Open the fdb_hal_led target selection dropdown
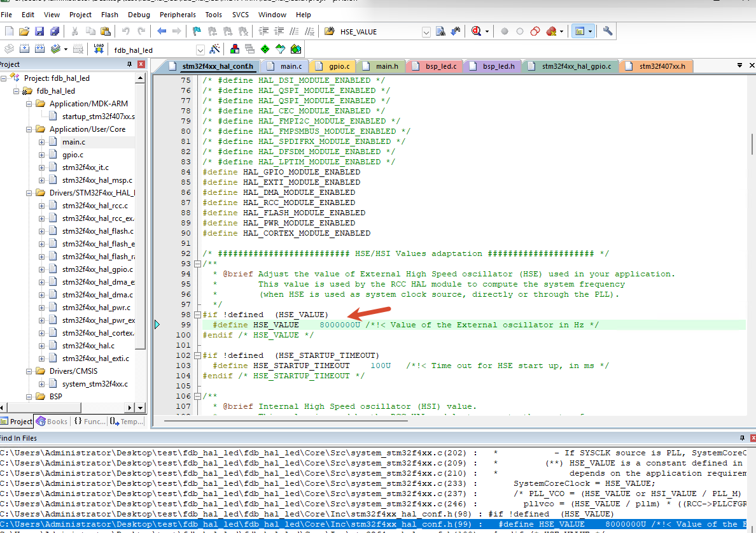The image size is (756, 533). coord(200,50)
